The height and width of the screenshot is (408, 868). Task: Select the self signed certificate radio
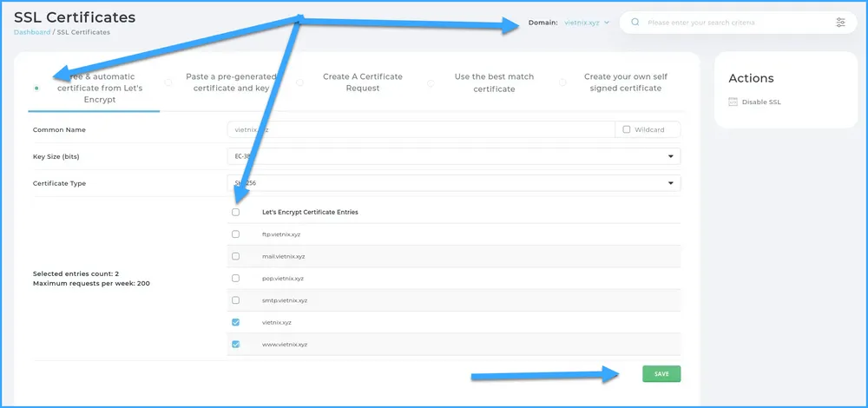(562, 82)
